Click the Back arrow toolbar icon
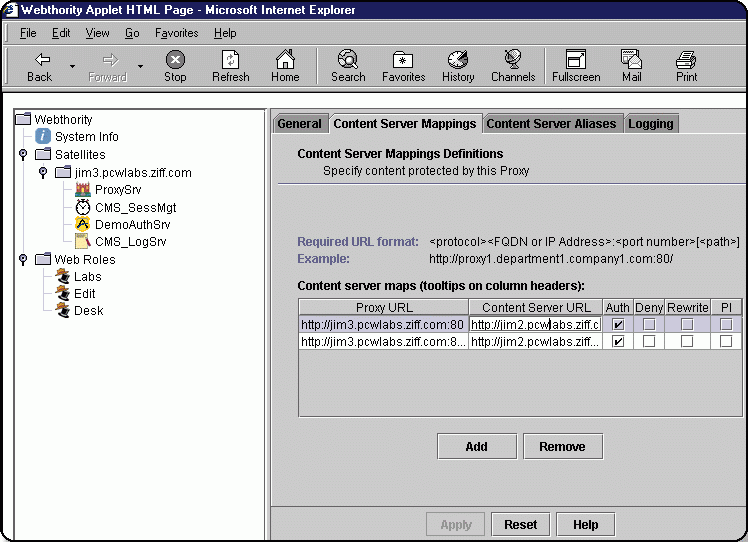Screen dimensions: 748x542 pyautogui.click(x=42, y=60)
